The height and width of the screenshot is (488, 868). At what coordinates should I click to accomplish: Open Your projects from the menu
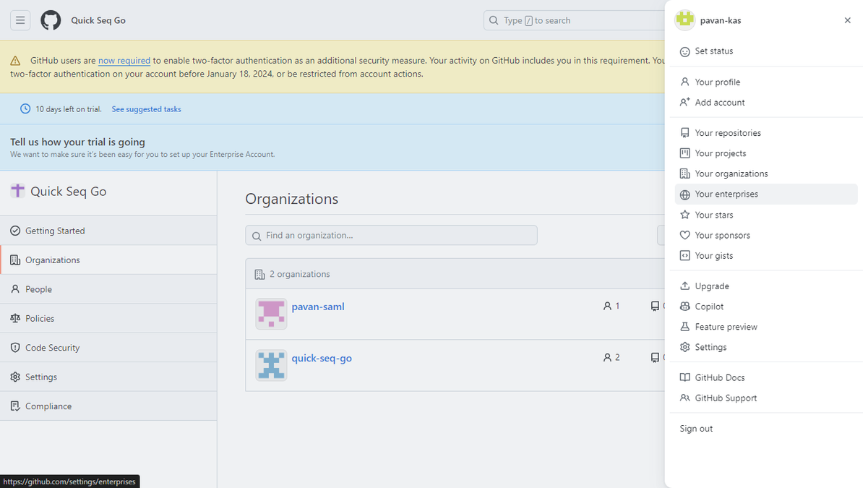click(766, 153)
